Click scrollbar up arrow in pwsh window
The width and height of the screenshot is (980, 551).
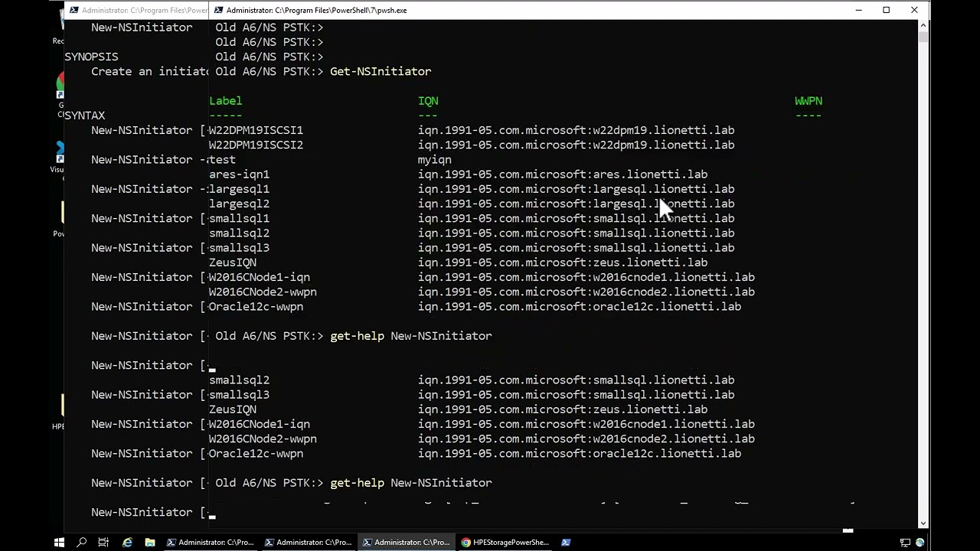coord(923,25)
